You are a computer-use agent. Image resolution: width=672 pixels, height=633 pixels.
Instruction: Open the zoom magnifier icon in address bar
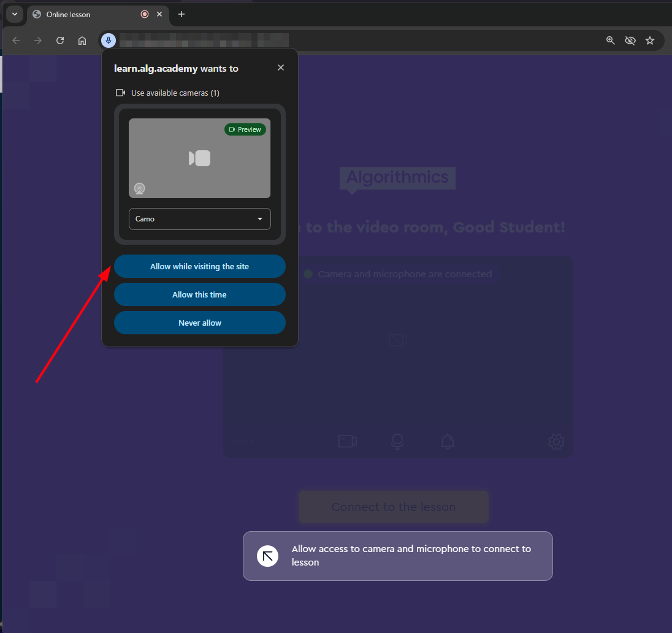coord(610,40)
